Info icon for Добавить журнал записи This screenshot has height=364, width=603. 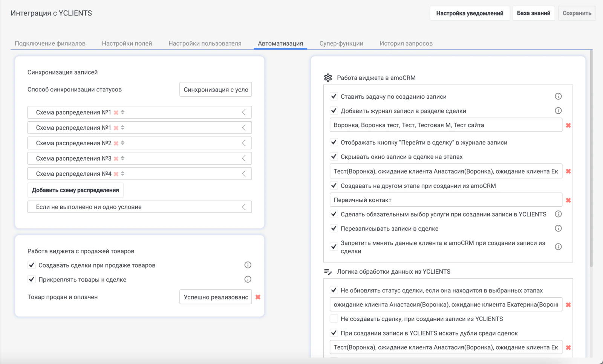coord(558,111)
